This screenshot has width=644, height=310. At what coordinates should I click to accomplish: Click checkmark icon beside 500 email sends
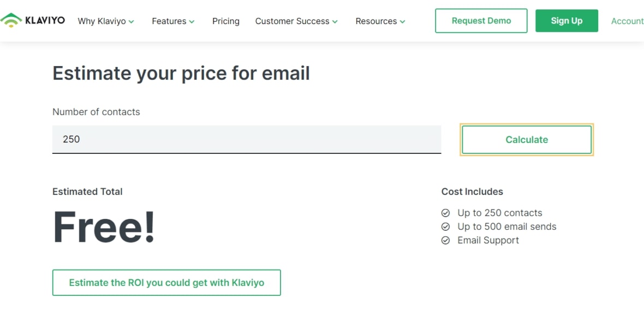(445, 226)
